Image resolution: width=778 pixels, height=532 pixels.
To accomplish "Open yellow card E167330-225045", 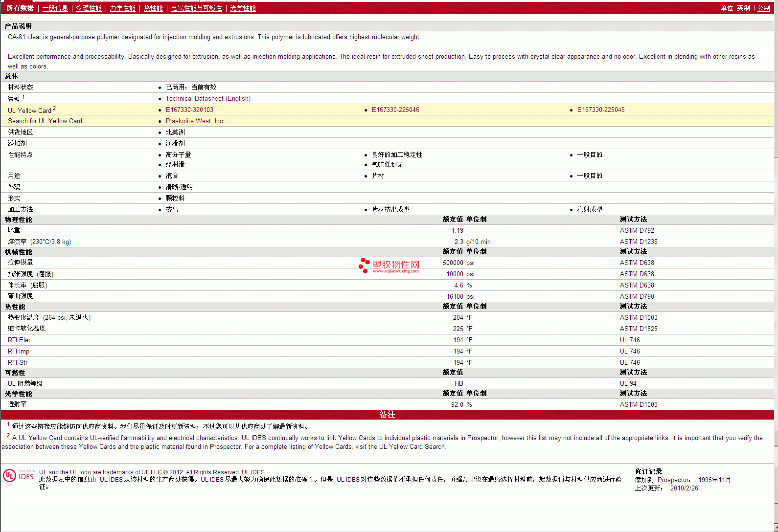I will pos(601,110).
